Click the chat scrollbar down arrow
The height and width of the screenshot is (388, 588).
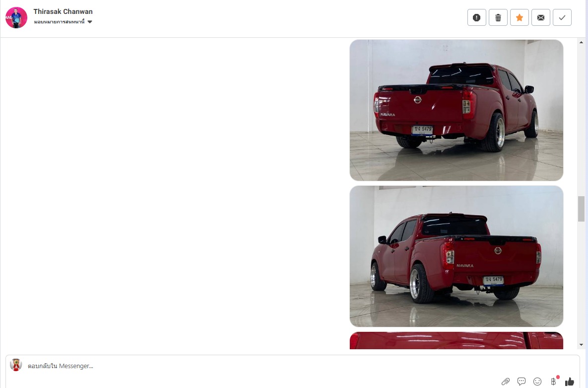581,344
